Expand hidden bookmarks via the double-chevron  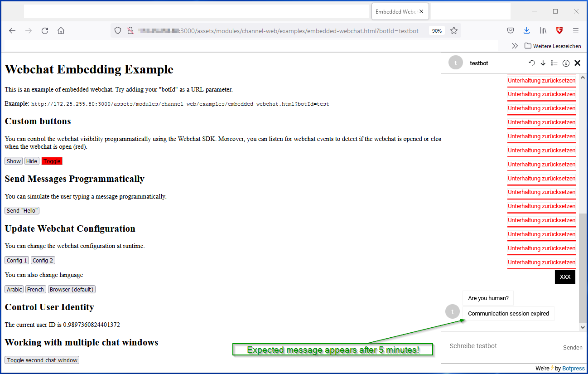click(515, 46)
